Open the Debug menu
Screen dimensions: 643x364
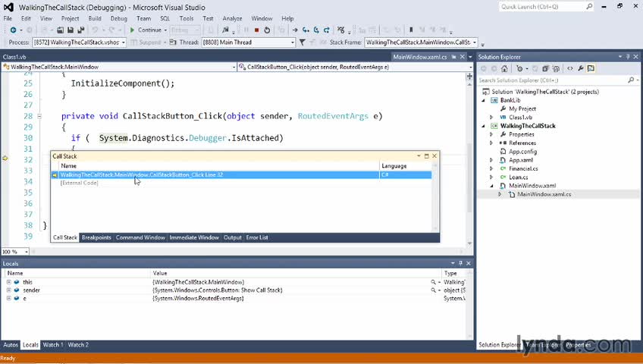118,18
